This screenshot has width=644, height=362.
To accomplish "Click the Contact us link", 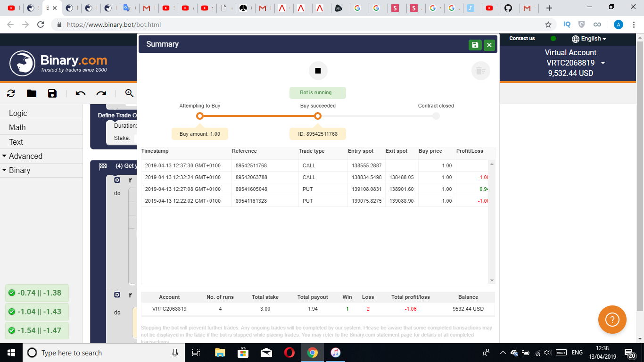I will click(x=521, y=39).
